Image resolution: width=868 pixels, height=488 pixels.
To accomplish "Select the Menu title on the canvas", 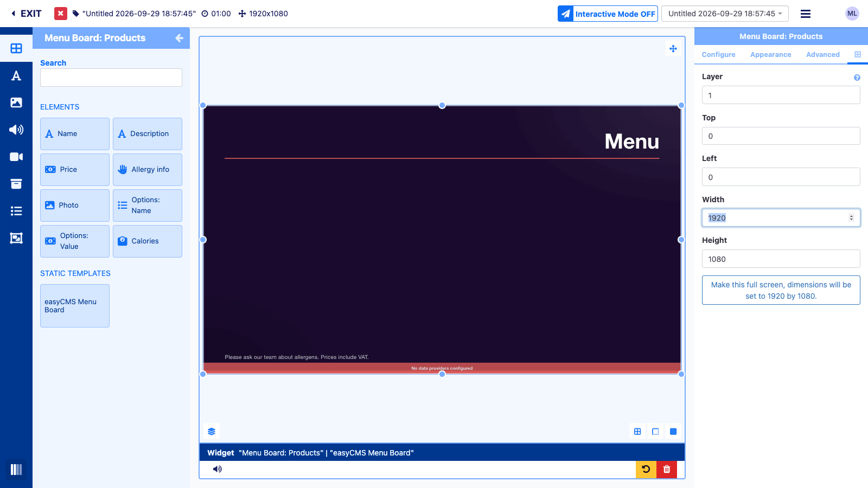I will point(632,142).
